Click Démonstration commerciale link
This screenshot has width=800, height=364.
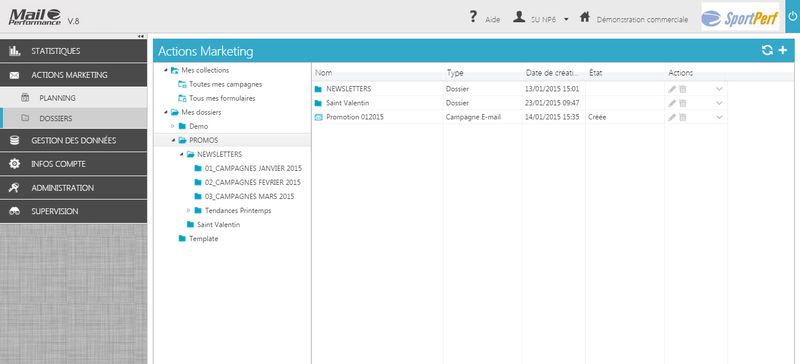(642, 20)
